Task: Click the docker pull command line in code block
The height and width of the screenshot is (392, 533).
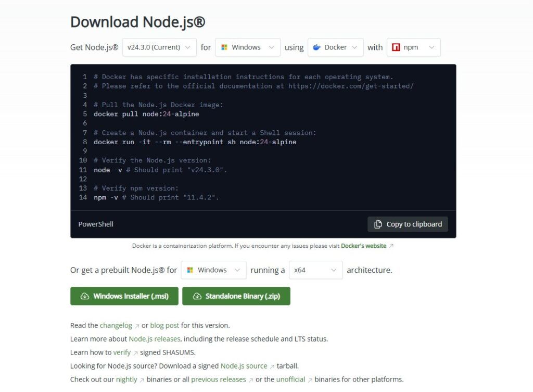Action: tap(146, 114)
